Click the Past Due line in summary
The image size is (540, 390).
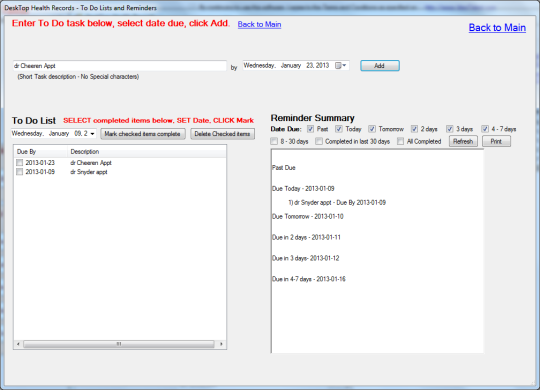click(284, 168)
